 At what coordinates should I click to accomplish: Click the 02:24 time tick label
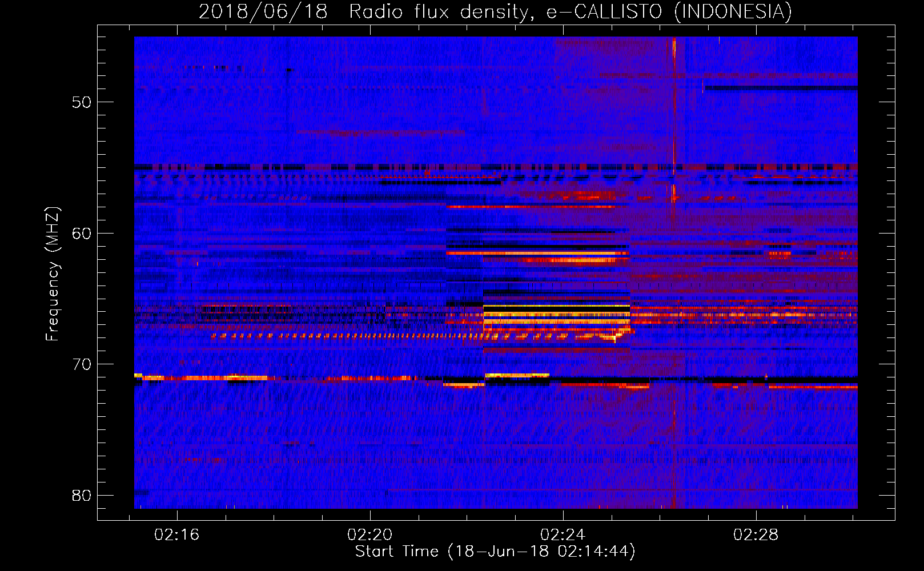[563, 535]
